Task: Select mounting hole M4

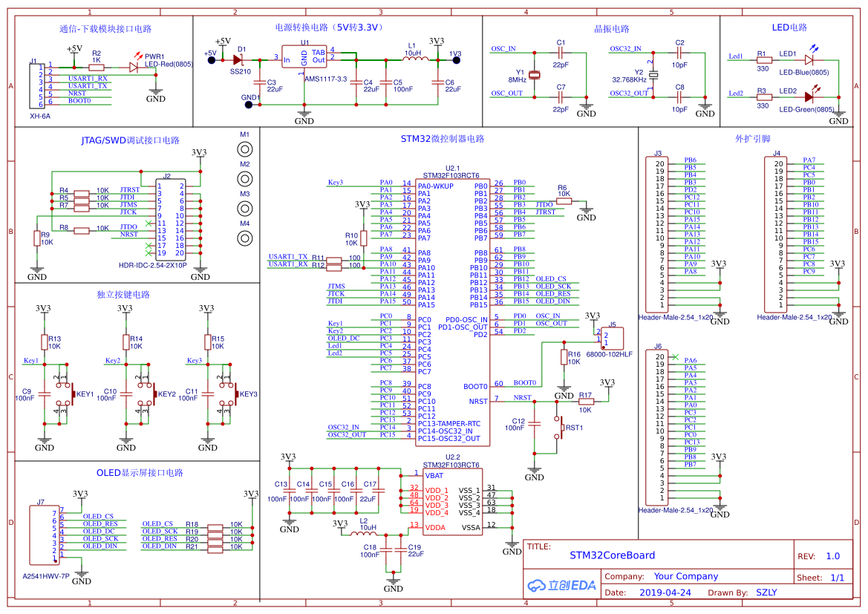Action: click(245, 238)
